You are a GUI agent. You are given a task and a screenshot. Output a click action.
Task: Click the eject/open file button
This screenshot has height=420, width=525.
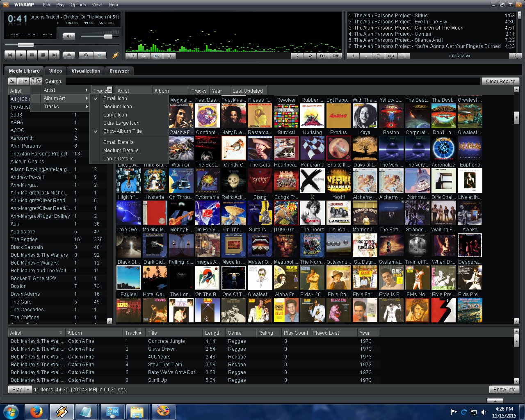click(69, 55)
